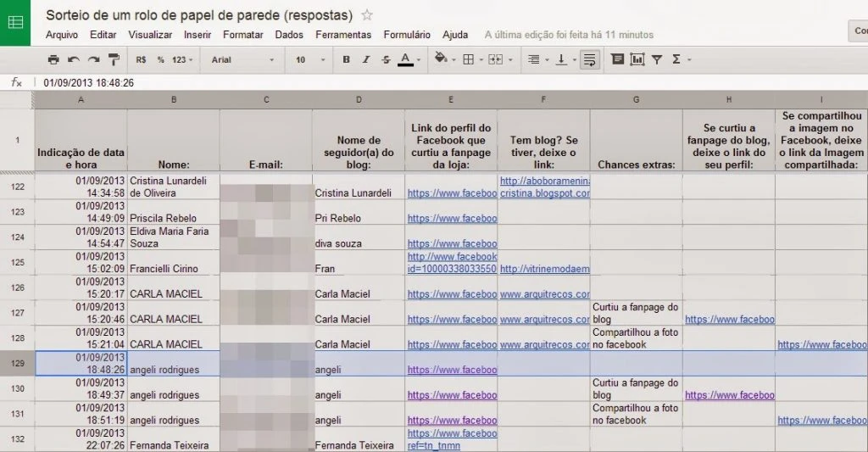Viewport: 868px width, 452px height.
Task: Star the spreadsheet title
Action: 366,15
